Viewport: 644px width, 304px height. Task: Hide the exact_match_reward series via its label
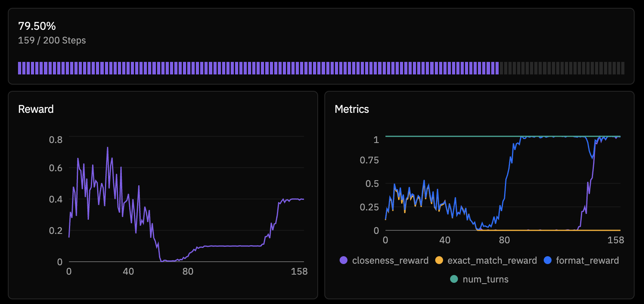[492, 261]
